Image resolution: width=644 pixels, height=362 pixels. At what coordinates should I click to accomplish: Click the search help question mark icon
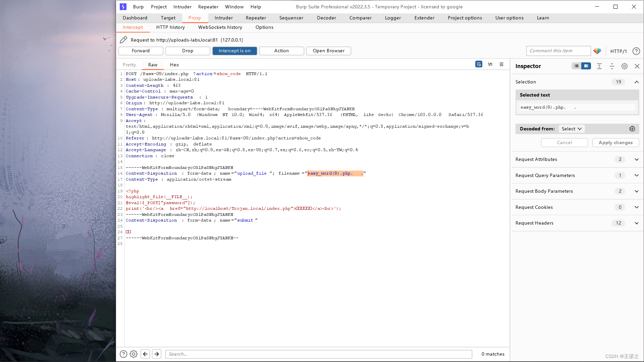point(123,354)
